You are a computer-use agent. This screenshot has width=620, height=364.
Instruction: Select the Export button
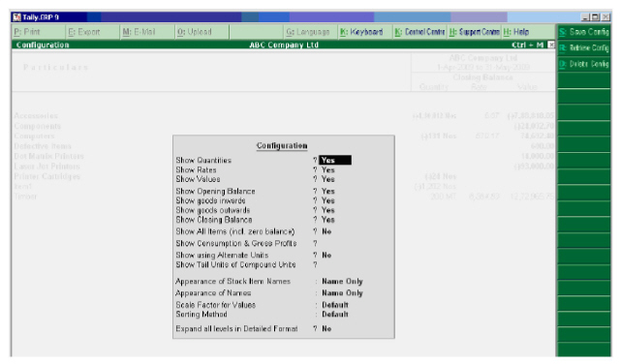coord(93,32)
